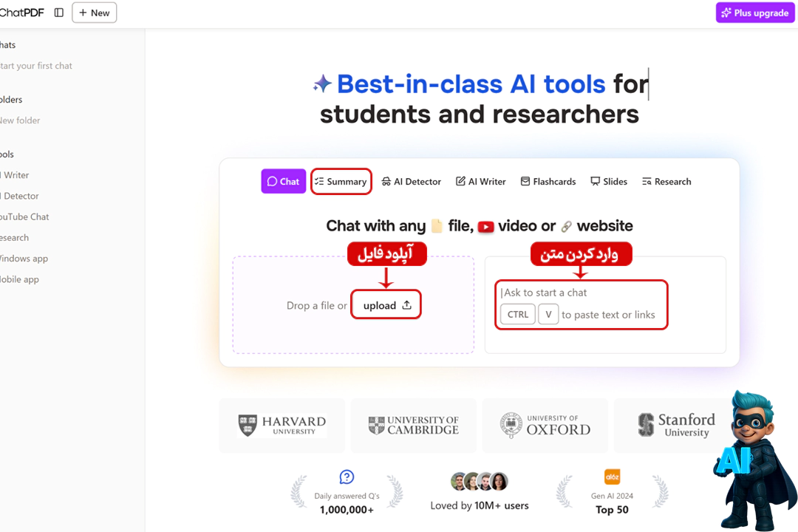798x532 pixels.
Task: Click the question mark icon above 1,000,000+
Action: pos(347,477)
